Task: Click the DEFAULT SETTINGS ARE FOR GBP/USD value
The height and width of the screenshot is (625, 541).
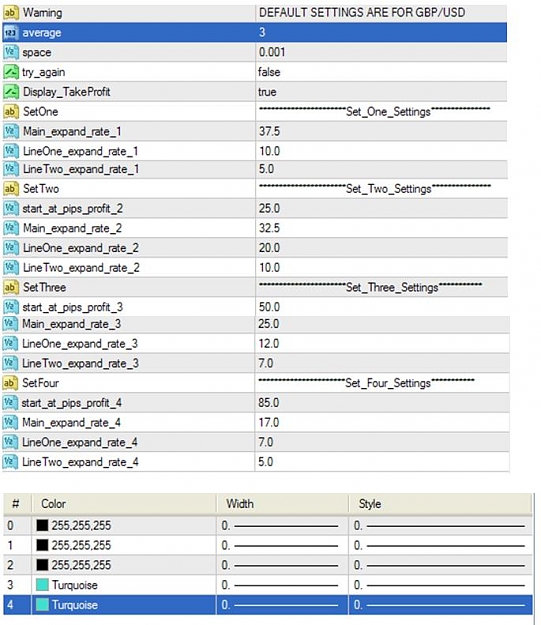Action: point(362,13)
